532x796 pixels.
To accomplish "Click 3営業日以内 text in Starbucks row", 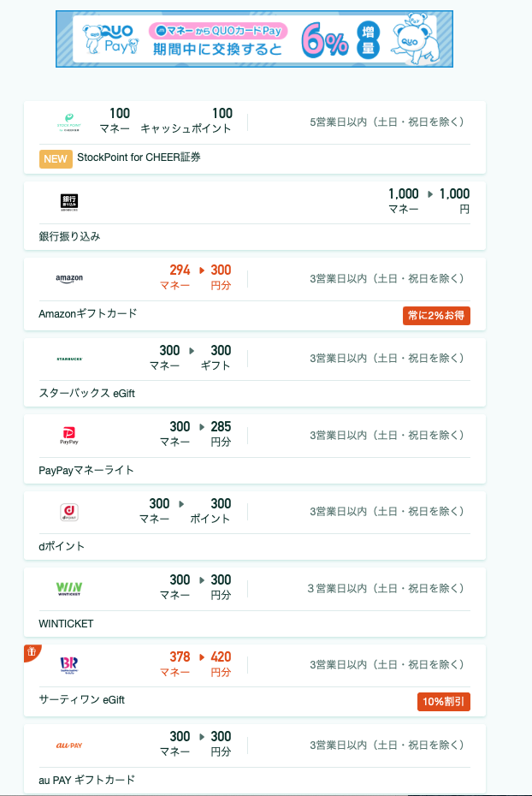I will 387,359.
